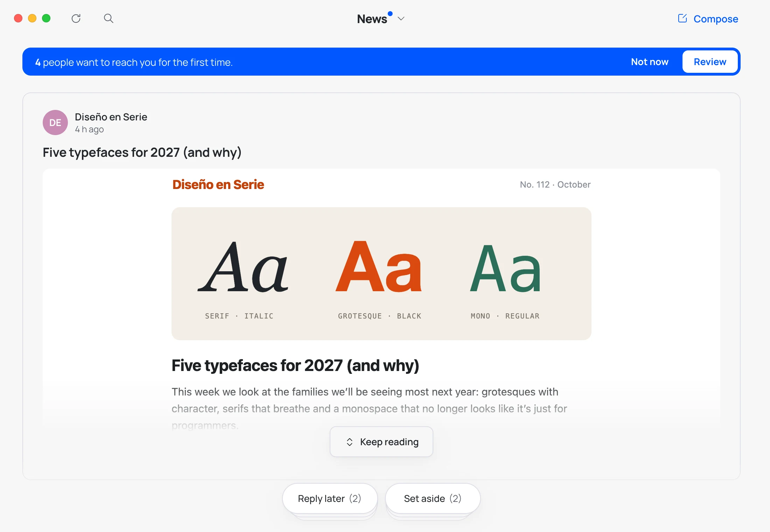The height and width of the screenshot is (532, 770).
Task: Open email subject 'Five typefaces for 2027 (and why)'
Action: click(142, 153)
